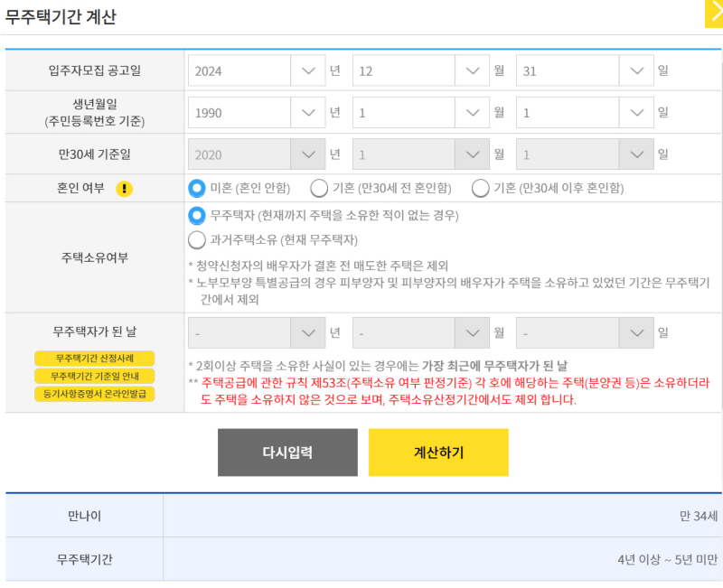Click the 입주자모집 공고일 row label
The image size is (723, 588).
pyautogui.click(x=95, y=70)
